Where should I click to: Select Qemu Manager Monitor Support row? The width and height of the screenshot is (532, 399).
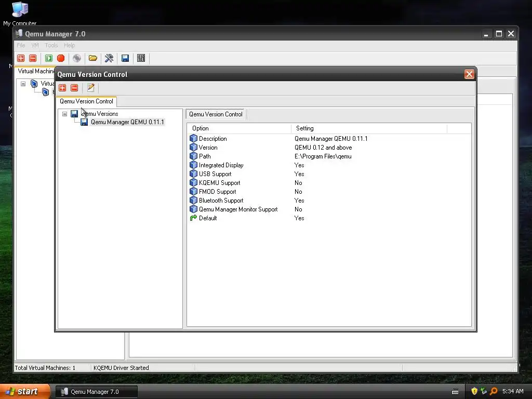tap(328, 209)
